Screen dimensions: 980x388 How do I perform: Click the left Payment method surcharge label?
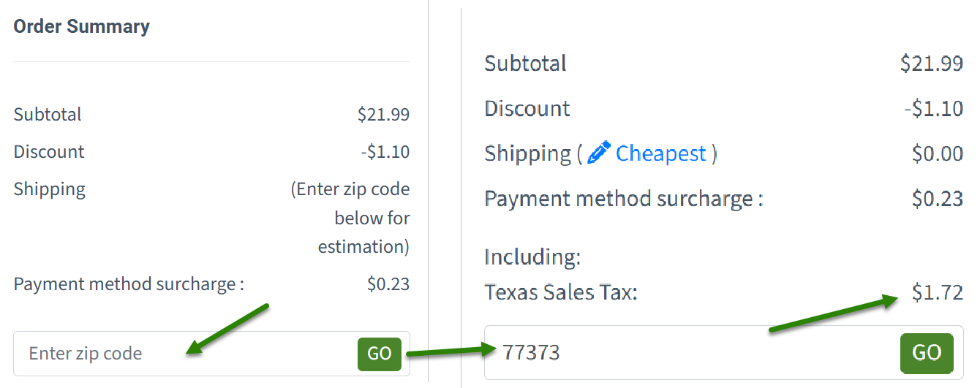[129, 284]
